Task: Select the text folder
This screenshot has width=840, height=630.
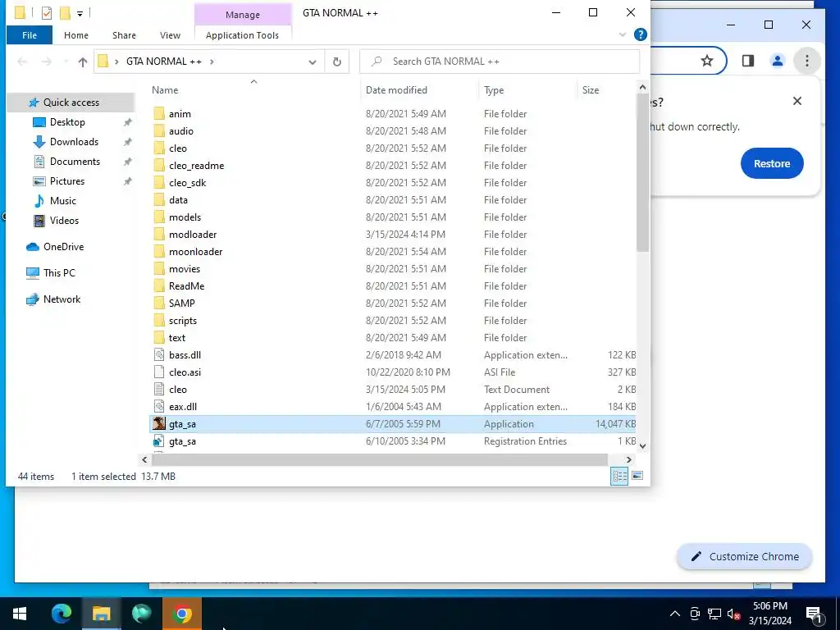Action: click(393, 337)
